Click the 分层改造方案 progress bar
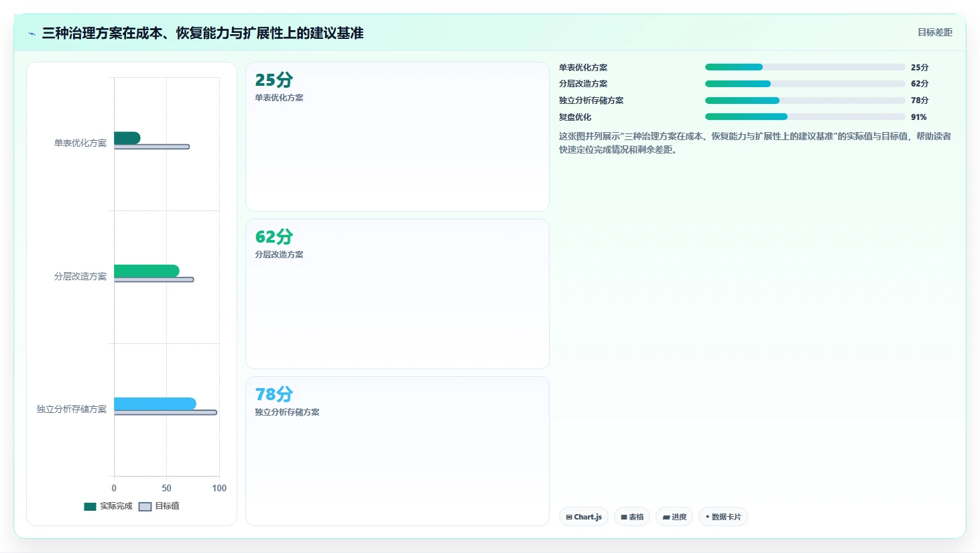980x553 pixels. [x=805, y=84]
